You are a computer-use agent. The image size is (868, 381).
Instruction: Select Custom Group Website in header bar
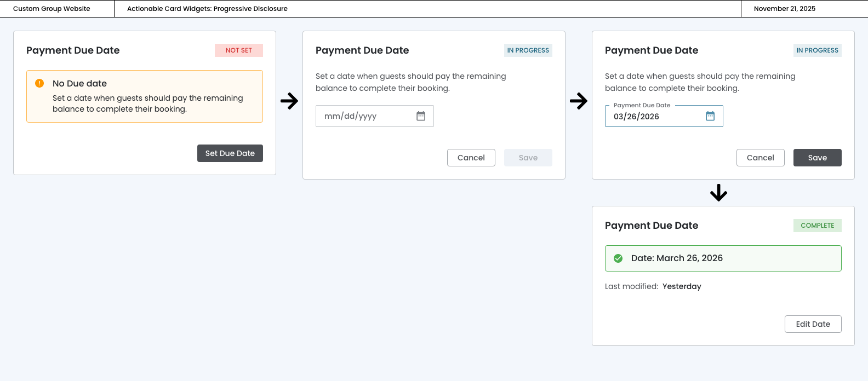pyautogui.click(x=52, y=9)
